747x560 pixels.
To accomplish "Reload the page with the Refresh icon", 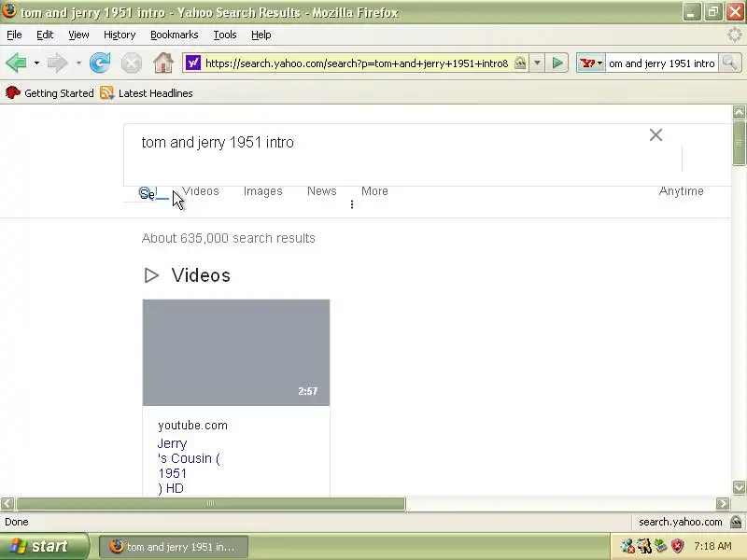I will tap(100, 63).
